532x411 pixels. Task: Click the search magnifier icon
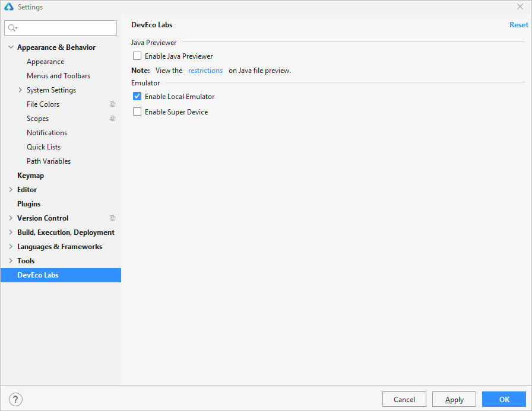pos(12,28)
